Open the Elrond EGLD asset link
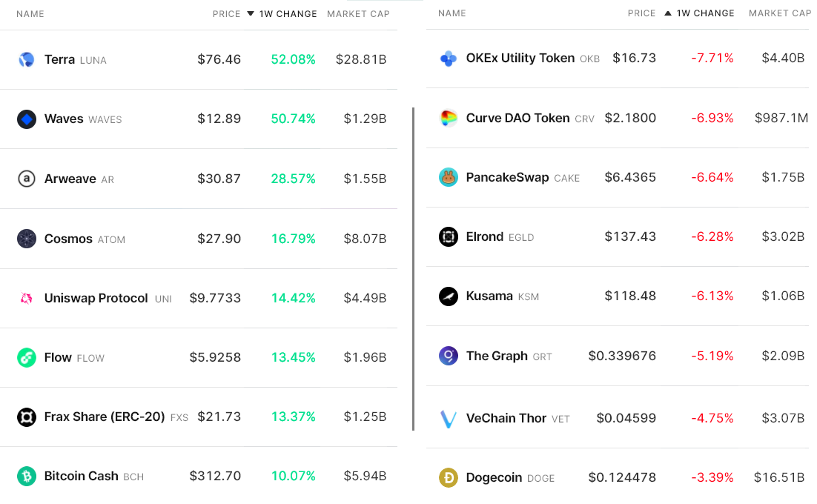This screenshot has width=817, height=504. tap(500, 237)
